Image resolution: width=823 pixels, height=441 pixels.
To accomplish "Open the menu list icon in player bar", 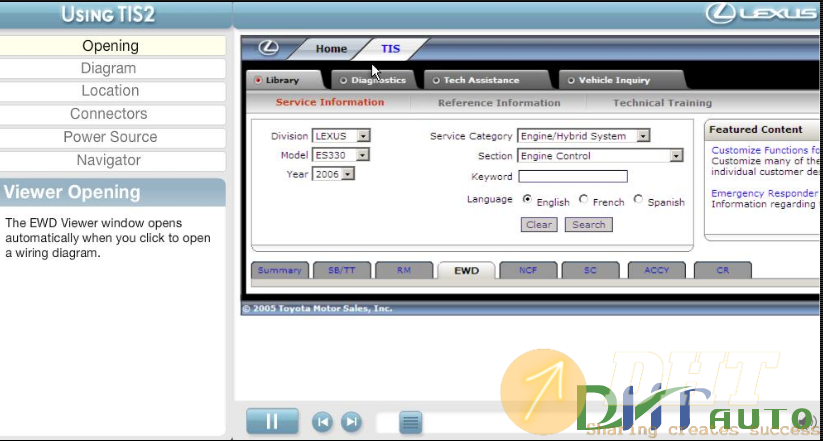I will click(410, 422).
